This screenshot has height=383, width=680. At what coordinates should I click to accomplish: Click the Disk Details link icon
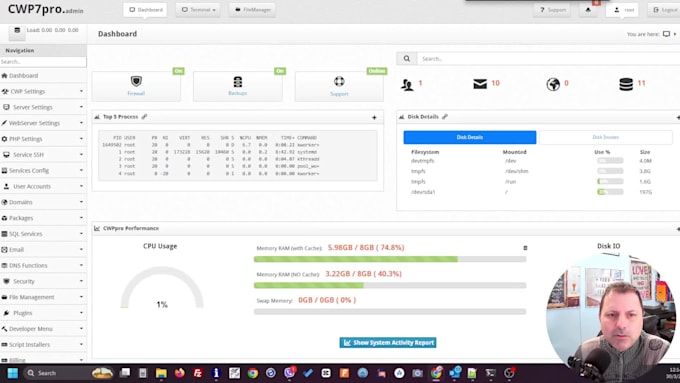tap(445, 117)
